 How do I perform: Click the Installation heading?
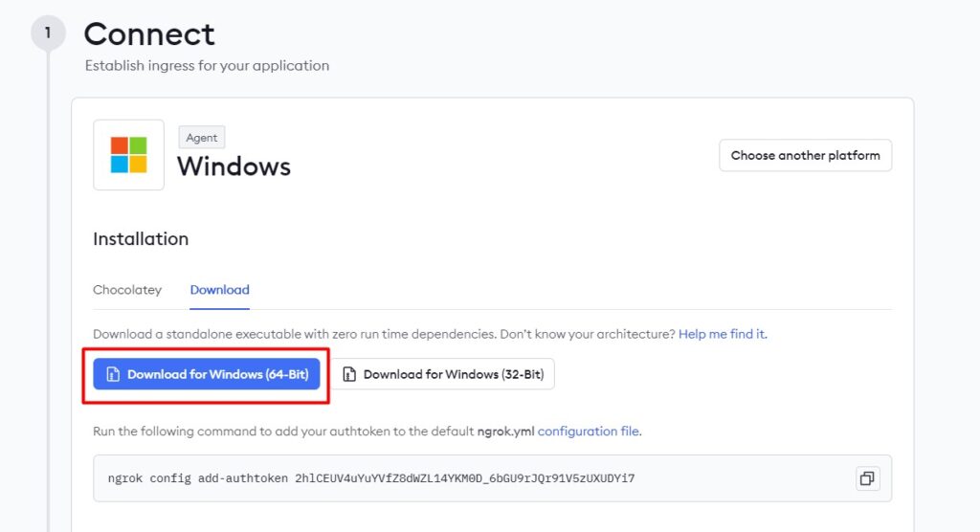click(141, 239)
